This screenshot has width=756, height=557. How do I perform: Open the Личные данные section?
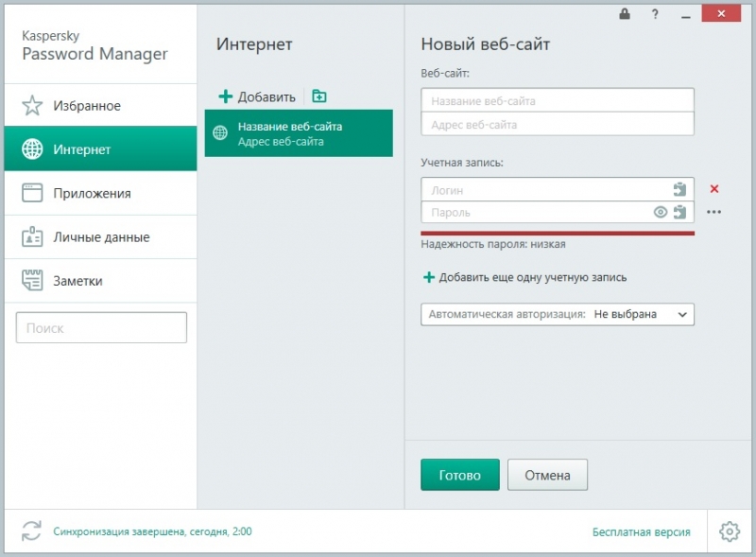(x=101, y=237)
